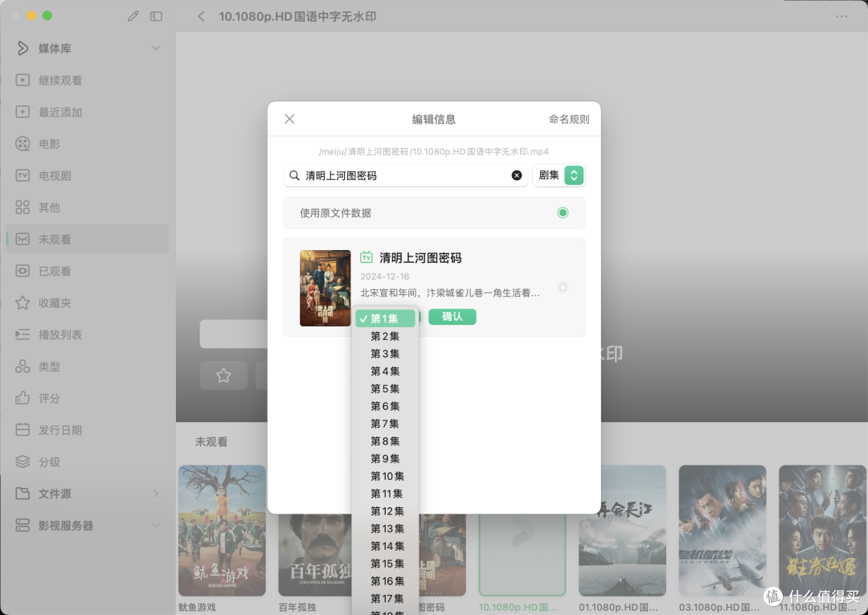Choose 第1集 in episode list
Image resolution: width=868 pixels, height=615 pixels.
(385, 319)
